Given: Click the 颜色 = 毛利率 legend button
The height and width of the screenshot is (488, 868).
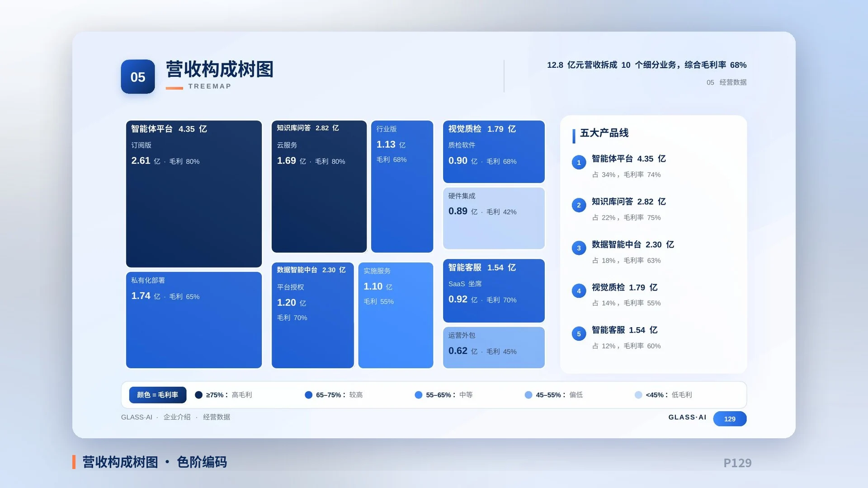Looking at the screenshot, I should click(x=158, y=395).
